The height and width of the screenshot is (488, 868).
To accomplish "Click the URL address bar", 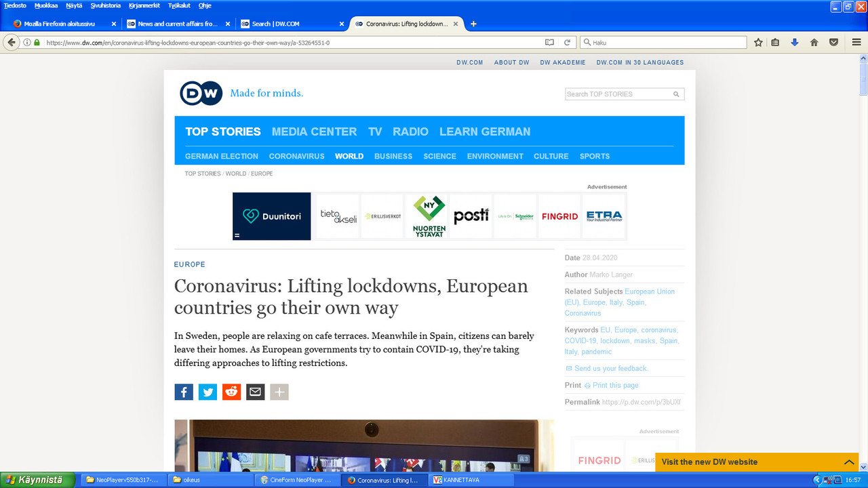I will coord(292,42).
